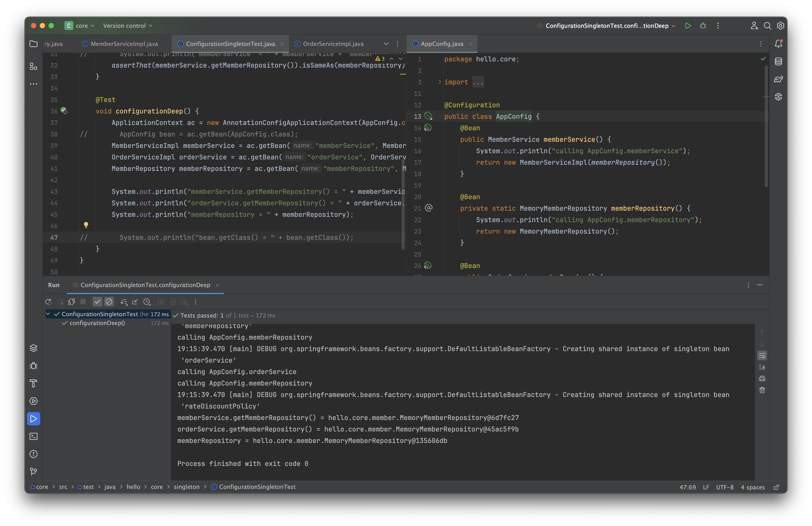The width and height of the screenshot is (812, 526).
Task: Open the Git tool window
Action: click(34, 472)
